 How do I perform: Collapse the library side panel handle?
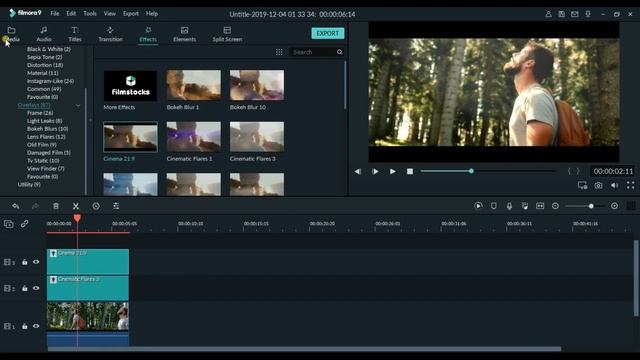(x=91, y=120)
